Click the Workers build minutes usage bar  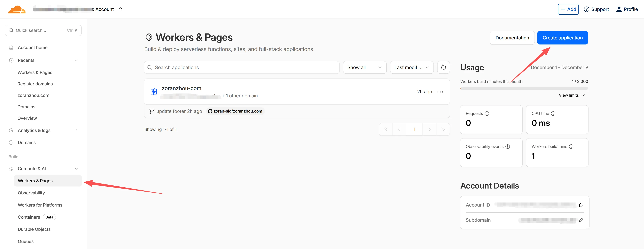[524, 88]
